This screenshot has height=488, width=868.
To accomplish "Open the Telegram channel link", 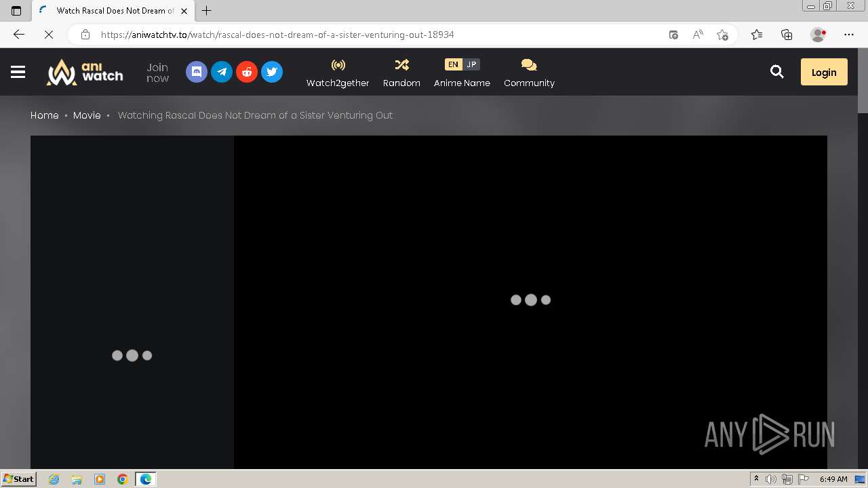I will coord(222,72).
